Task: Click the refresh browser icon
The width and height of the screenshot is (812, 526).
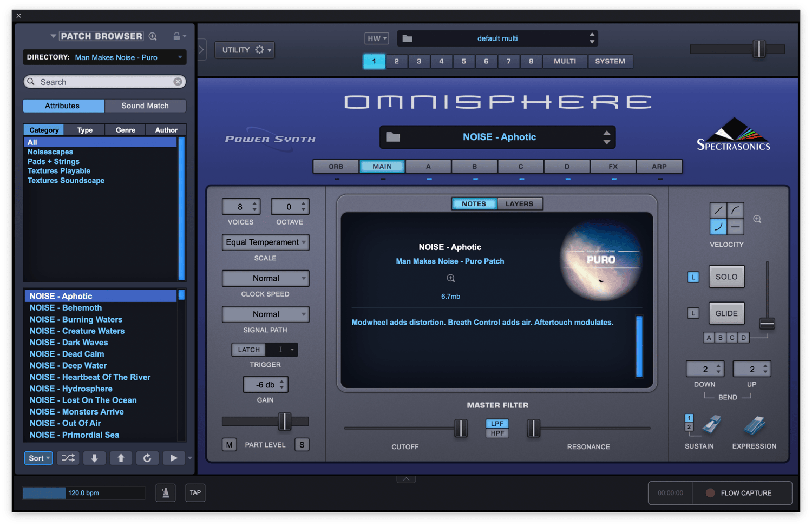Action: coord(147,458)
